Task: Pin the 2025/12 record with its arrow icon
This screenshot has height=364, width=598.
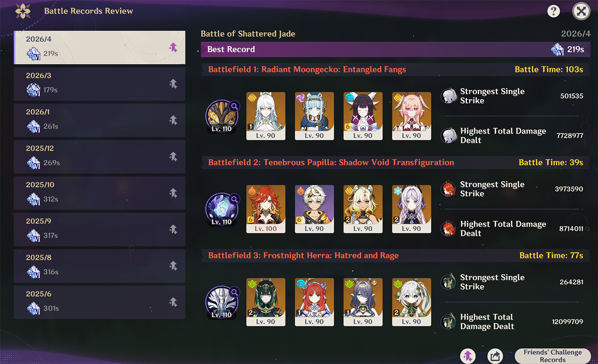Action: tap(173, 157)
